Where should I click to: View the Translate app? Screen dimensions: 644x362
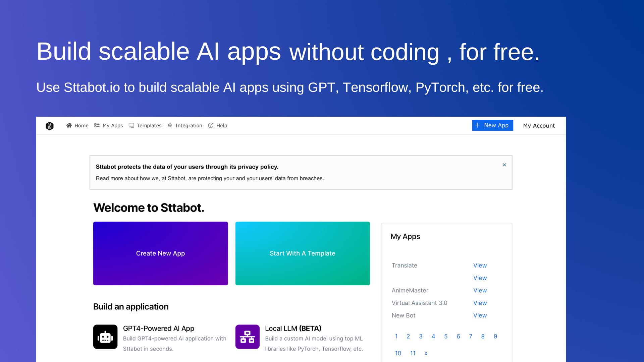(480, 265)
